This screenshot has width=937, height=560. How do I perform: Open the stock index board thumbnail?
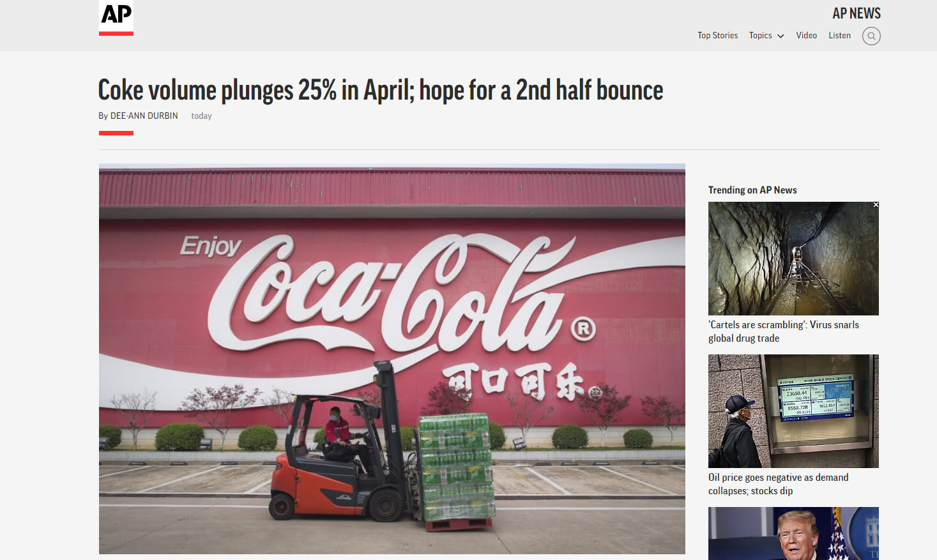793,411
